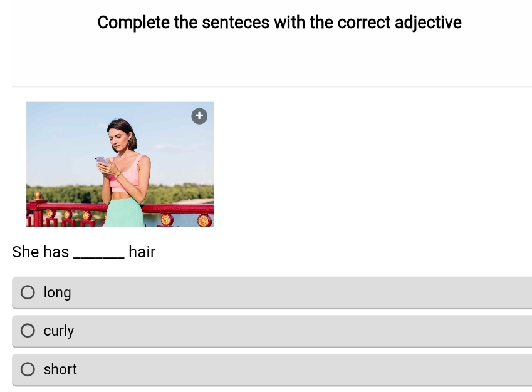
Task: Click the blank space in the sentence
Action: 98,252
